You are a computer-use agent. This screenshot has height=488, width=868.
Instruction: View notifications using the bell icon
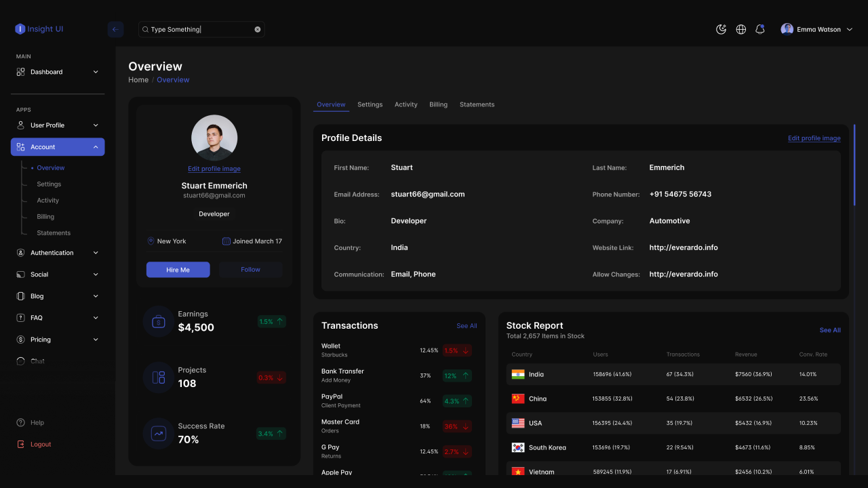point(760,29)
